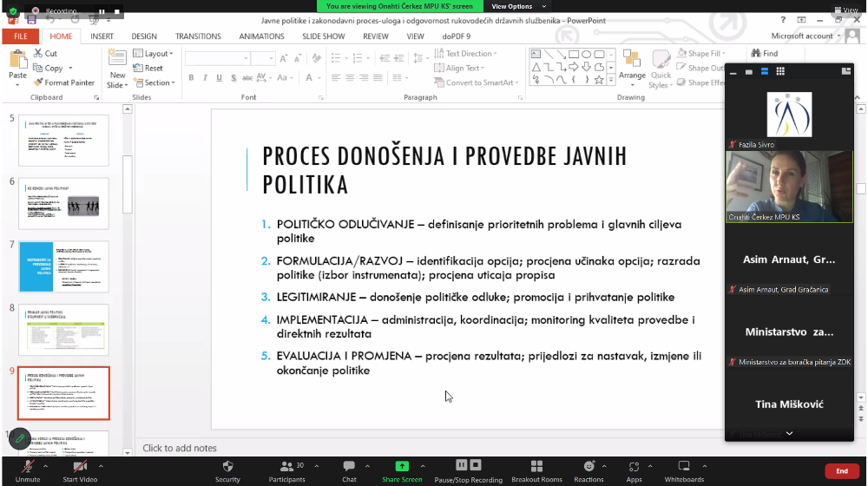Click the slide title 'PROCES DONOŠENJA I PROVEDBE'
Viewport: 868px width, 486px height.
click(409, 156)
